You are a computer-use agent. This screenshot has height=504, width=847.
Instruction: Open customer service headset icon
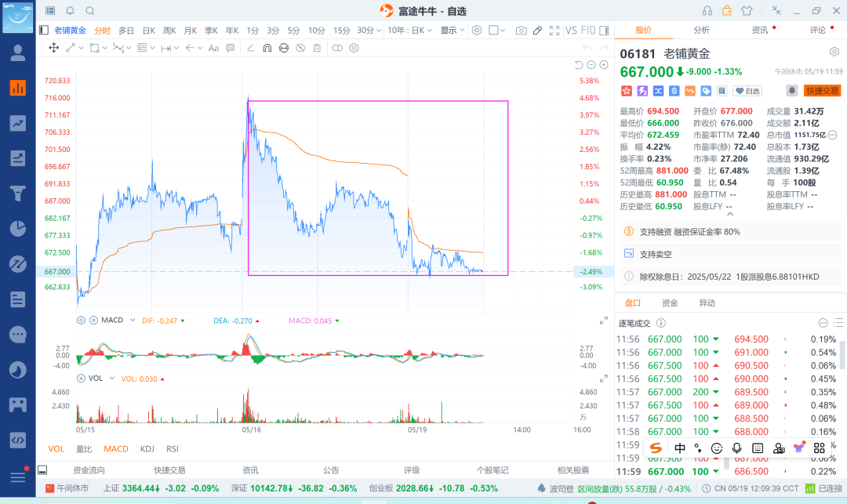[707, 10]
